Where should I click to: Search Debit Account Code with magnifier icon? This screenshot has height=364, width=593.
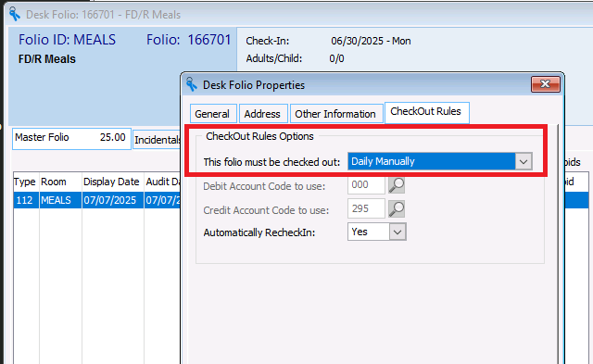pyautogui.click(x=397, y=185)
